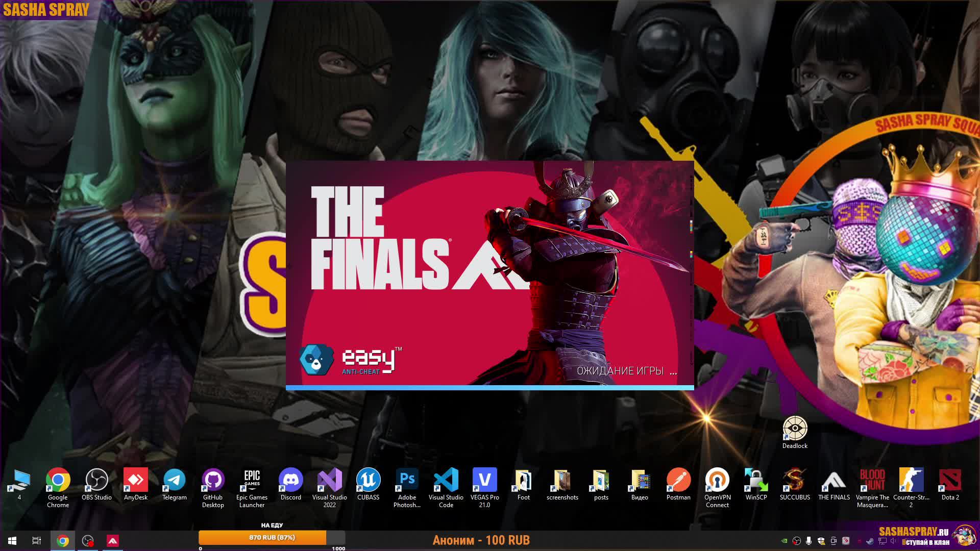The image size is (980, 551).
Task: Open Steam from the system tray
Action: 870,541
